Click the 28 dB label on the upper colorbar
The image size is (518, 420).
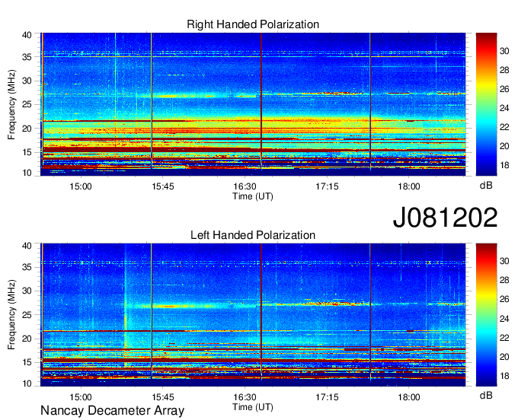point(504,70)
